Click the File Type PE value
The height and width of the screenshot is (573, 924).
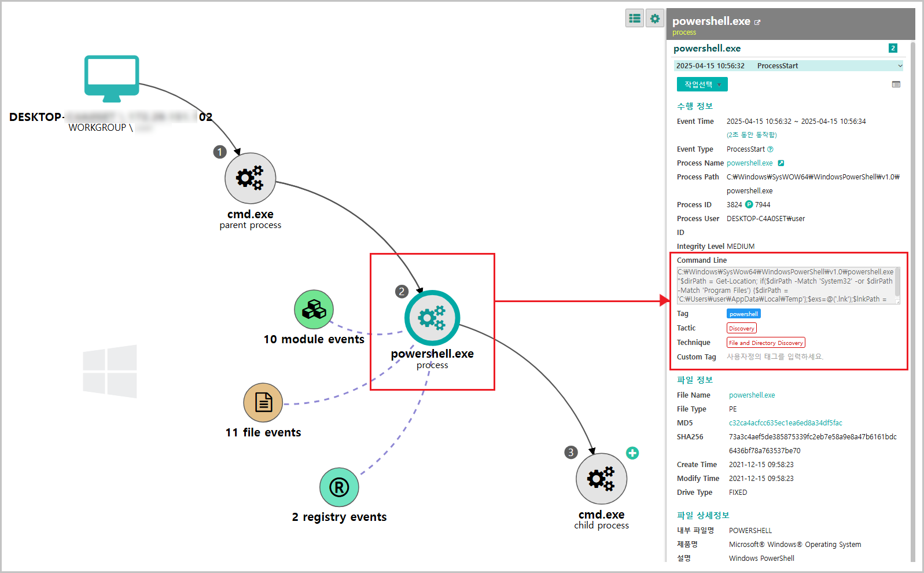click(733, 409)
